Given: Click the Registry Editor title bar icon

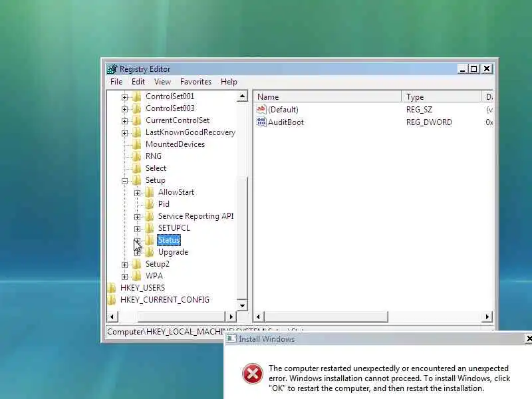Looking at the screenshot, I should pyautogui.click(x=112, y=69).
